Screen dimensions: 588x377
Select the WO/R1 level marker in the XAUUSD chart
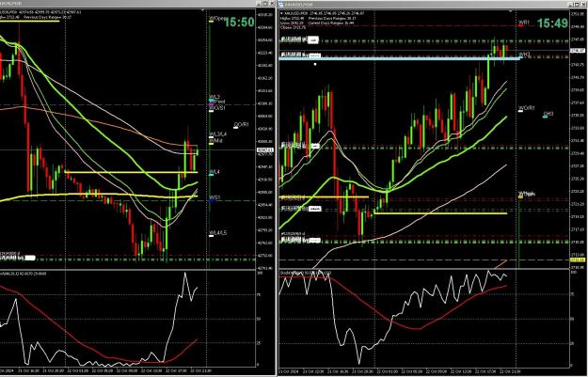[x=527, y=109]
